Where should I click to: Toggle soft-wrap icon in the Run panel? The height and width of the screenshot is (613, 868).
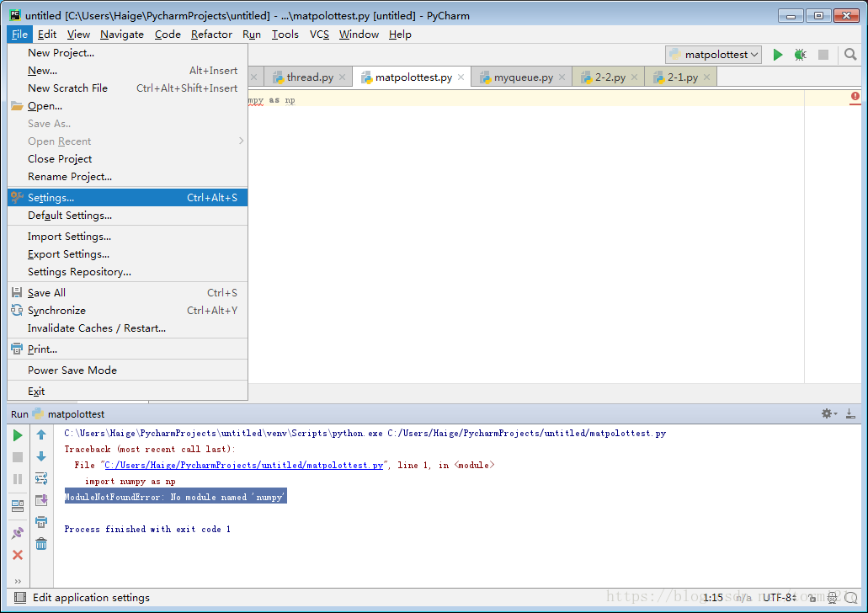[41, 478]
